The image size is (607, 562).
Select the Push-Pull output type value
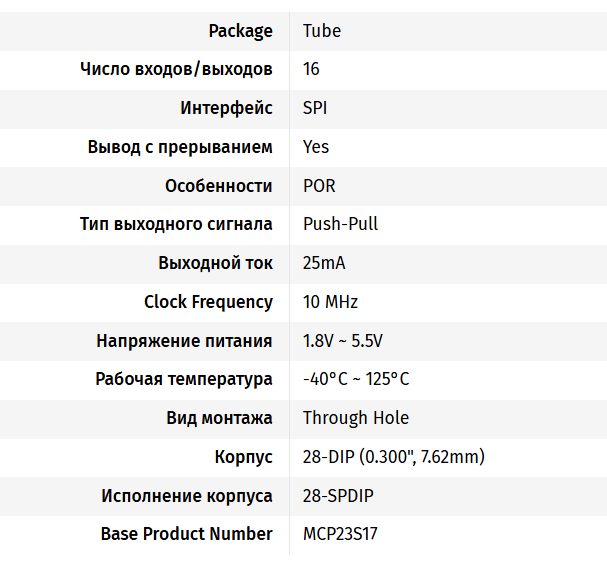point(340,224)
